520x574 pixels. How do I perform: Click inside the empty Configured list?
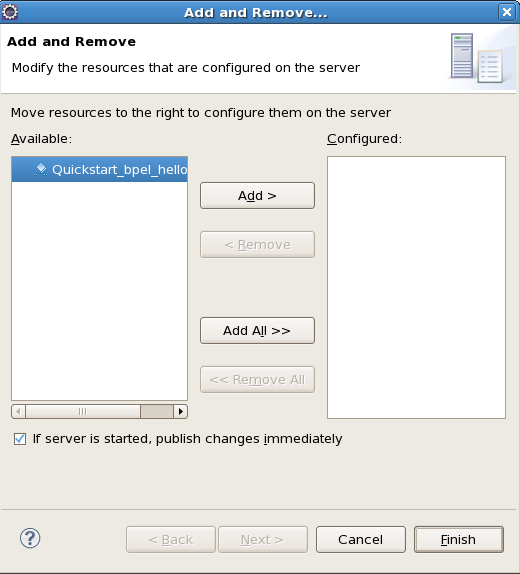tap(416, 287)
